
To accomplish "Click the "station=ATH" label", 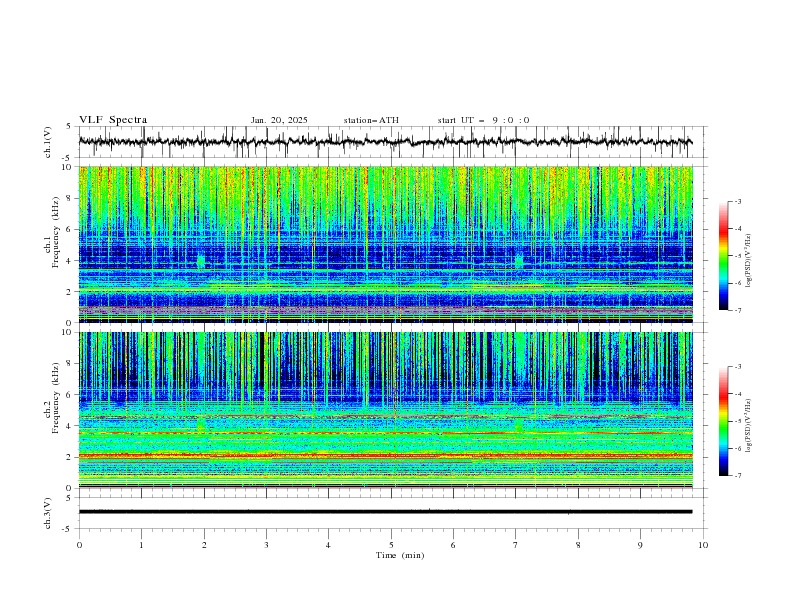I will point(371,120).
